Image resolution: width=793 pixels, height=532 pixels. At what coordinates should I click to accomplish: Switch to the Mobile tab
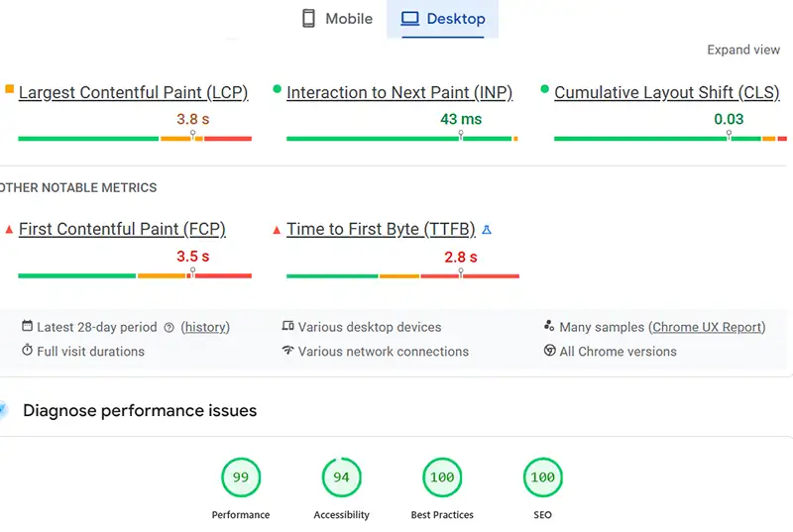pos(337,19)
